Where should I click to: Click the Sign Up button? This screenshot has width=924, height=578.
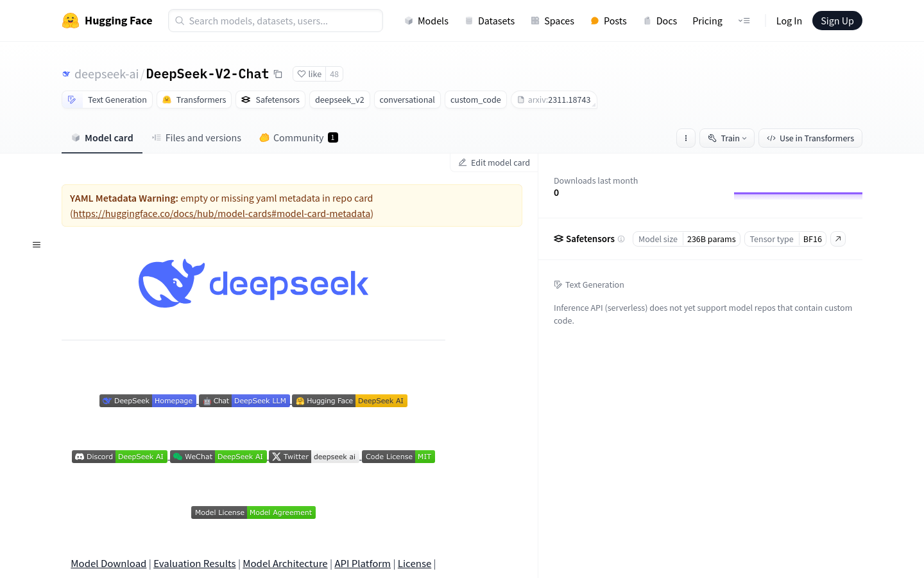click(837, 21)
